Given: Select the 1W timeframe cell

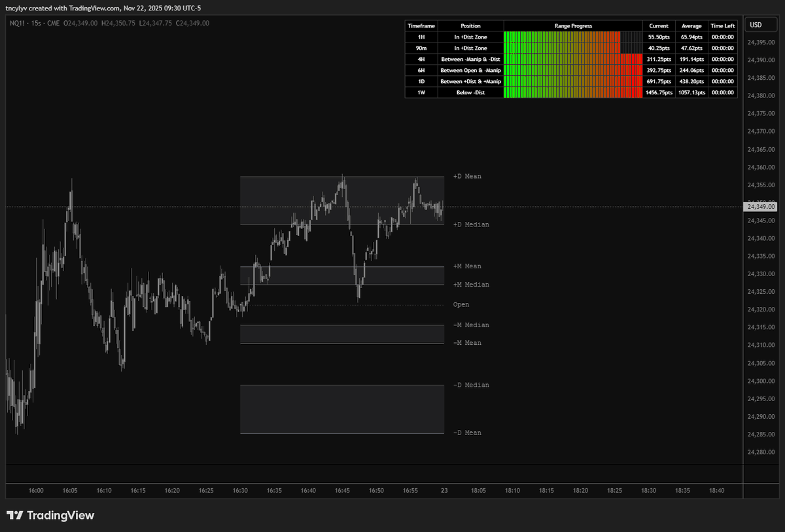Looking at the screenshot, I should tap(421, 93).
